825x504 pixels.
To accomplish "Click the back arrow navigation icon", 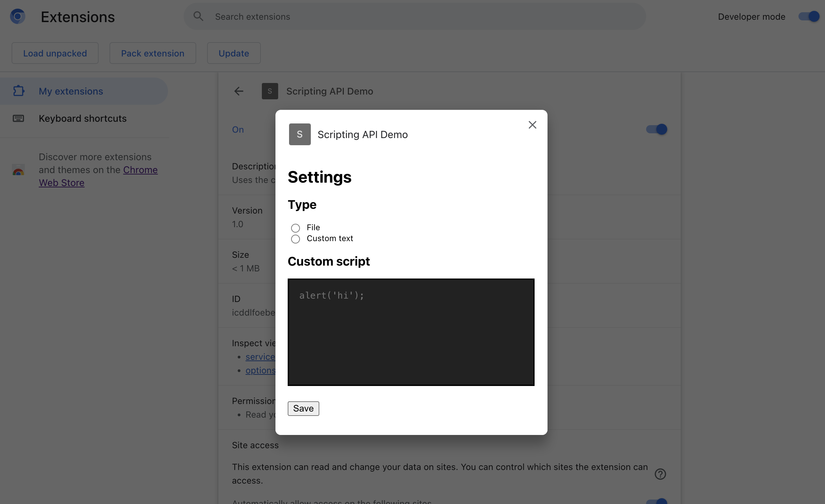I will (x=239, y=91).
